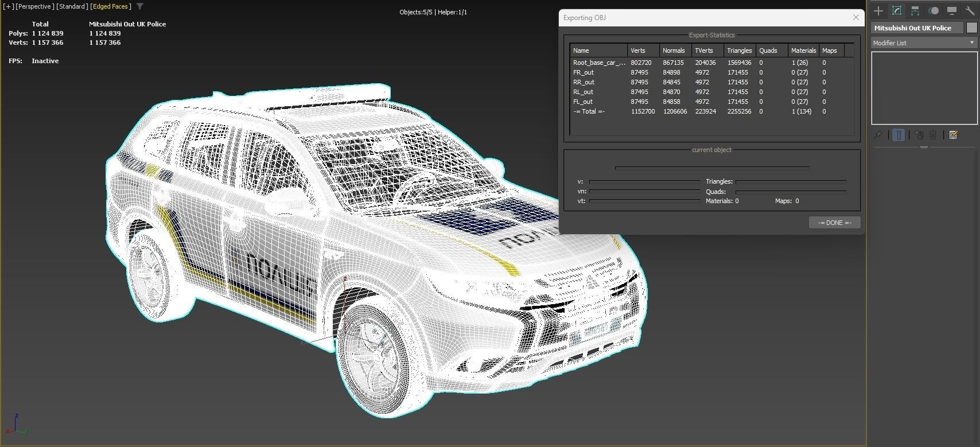Open the Create command panel tab
This screenshot has width=980, height=447.
click(878, 11)
